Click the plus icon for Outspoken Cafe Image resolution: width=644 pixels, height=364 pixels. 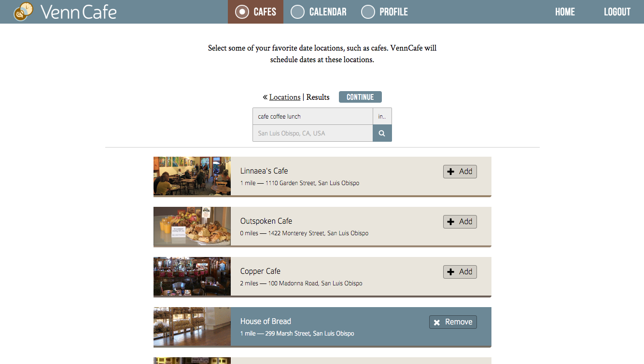(x=451, y=222)
